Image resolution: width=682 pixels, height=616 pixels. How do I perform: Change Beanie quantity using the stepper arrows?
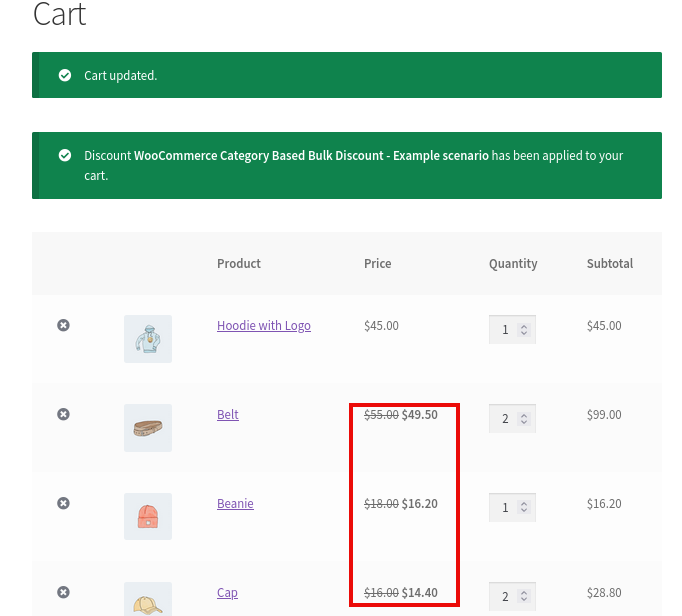(524, 508)
